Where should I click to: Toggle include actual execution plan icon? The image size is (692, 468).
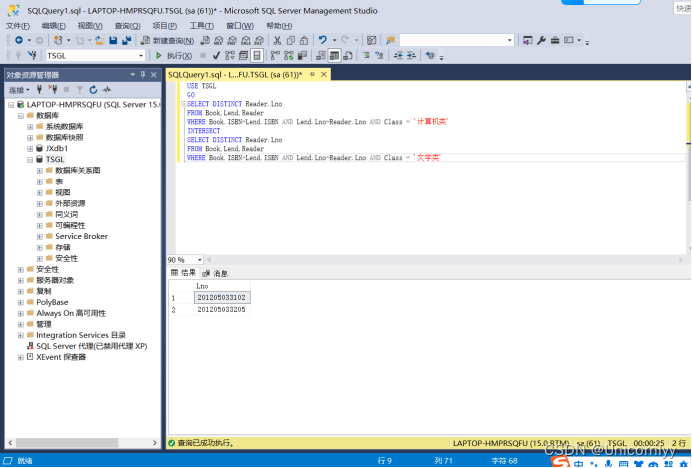[275, 56]
